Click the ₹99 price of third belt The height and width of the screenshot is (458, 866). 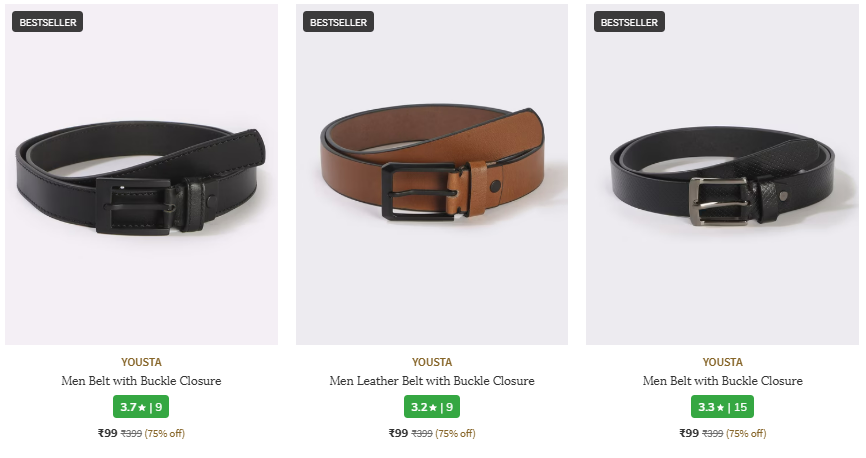[689, 433]
